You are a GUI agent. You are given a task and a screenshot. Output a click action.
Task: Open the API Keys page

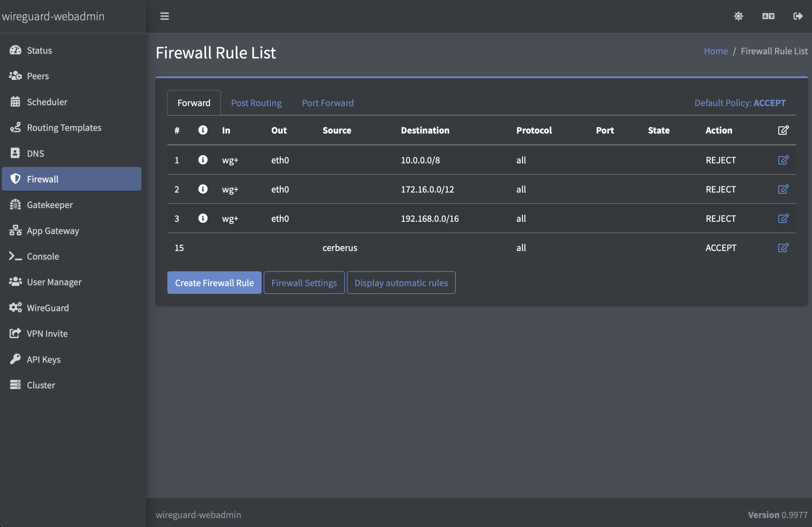click(44, 359)
